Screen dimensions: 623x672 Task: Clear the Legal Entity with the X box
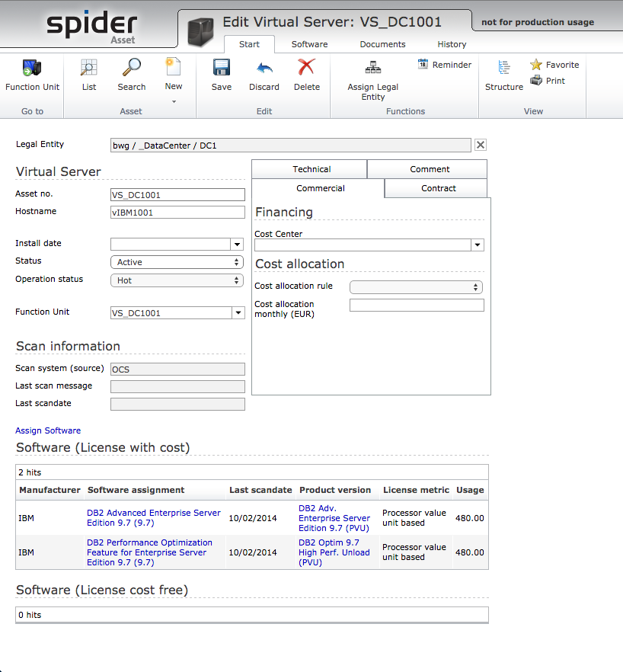pos(481,145)
